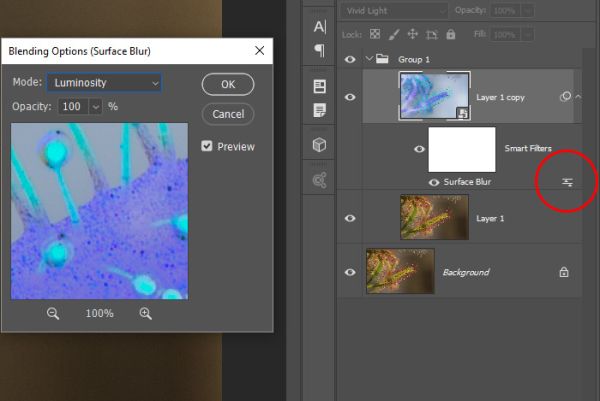This screenshot has width=600, height=401.
Task: Open the 3D panel cube icon
Action: 320,145
